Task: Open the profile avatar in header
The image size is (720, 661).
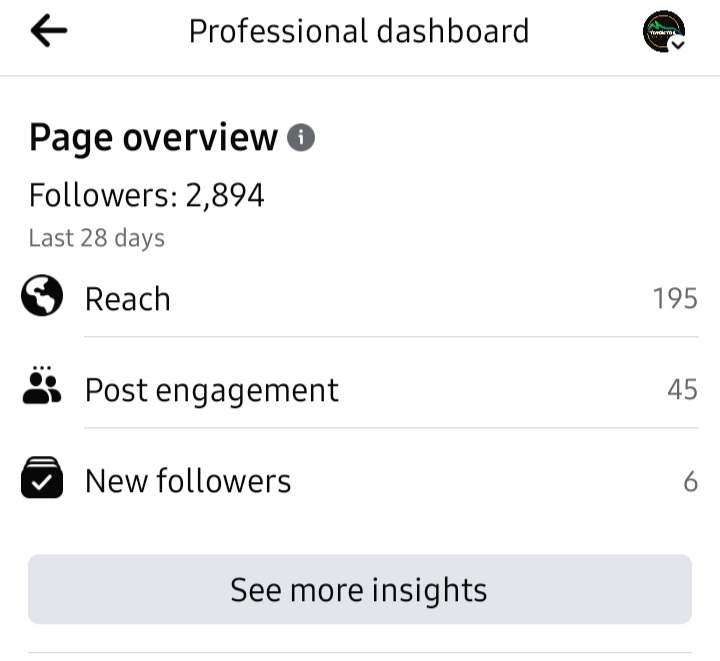Action: point(663,32)
